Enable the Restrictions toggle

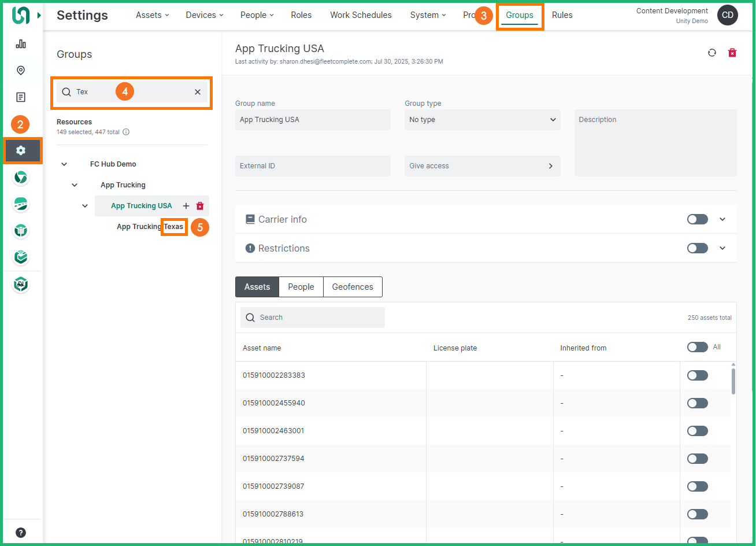pos(697,248)
